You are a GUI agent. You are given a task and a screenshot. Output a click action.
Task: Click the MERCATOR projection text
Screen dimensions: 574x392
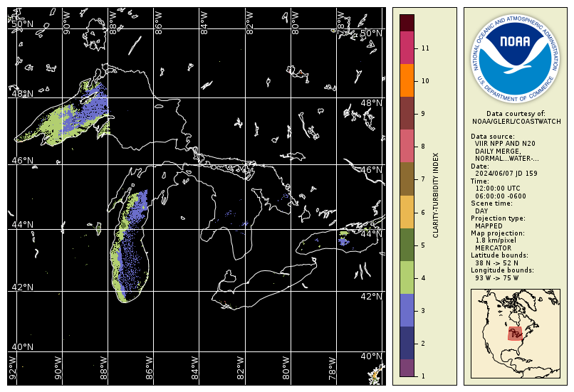click(x=493, y=248)
